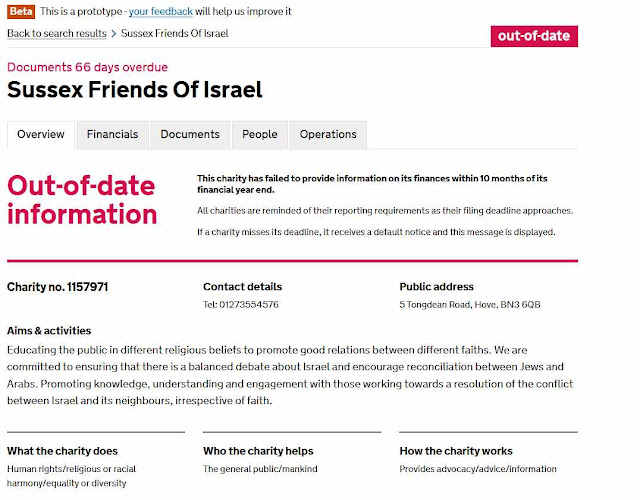Click the charity number 1157971
This screenshot has width=640, height=500.
(58, 287)
